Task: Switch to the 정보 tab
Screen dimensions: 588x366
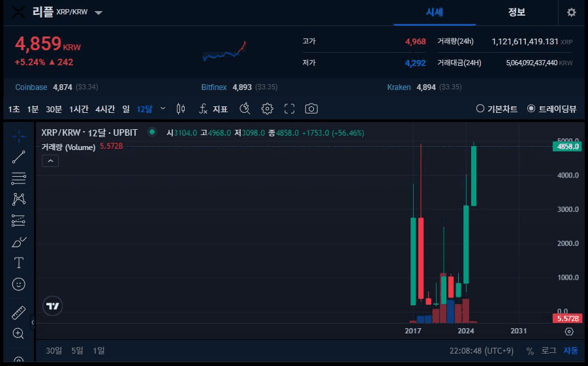Action: 516,12
